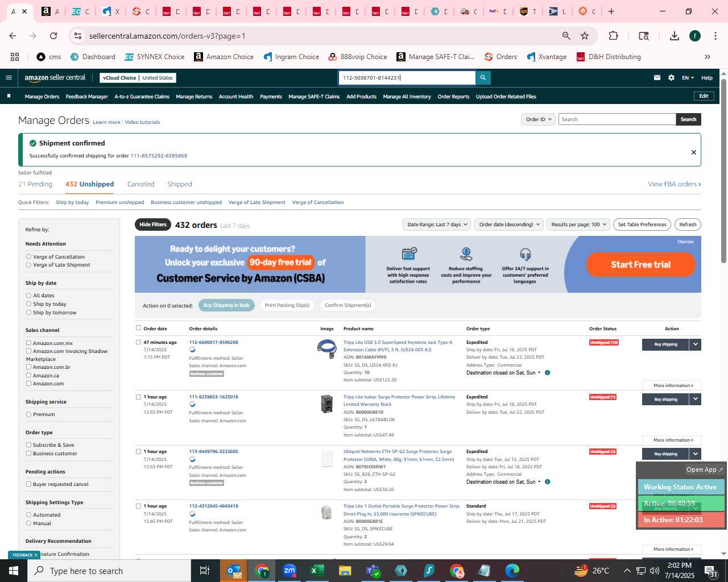Open Microsoft Teams from the taskbar
Screen dimensions: 728x582
[373, 571]
